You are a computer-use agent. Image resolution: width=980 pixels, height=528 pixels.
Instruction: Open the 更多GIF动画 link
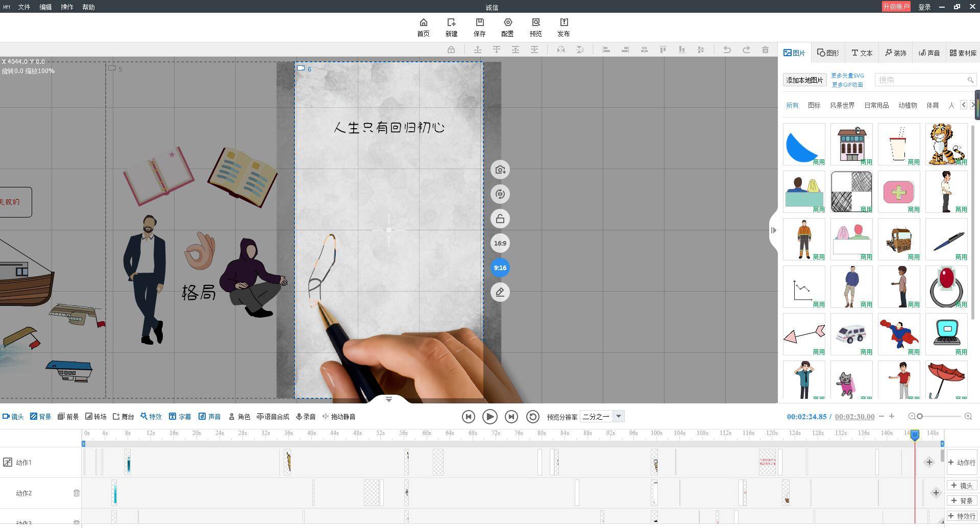pos(847,85)
